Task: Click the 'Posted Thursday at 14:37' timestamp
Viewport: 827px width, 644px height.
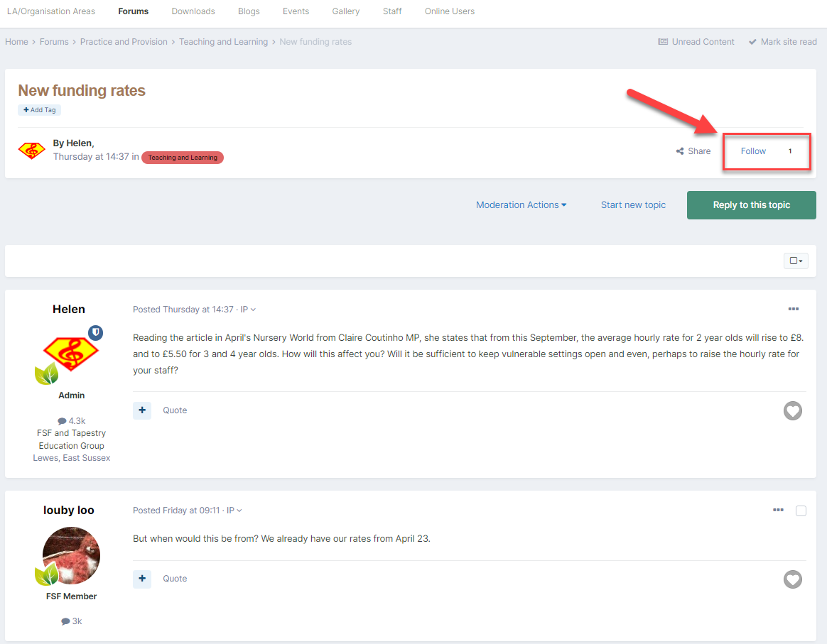Action: tap(183, 310)
